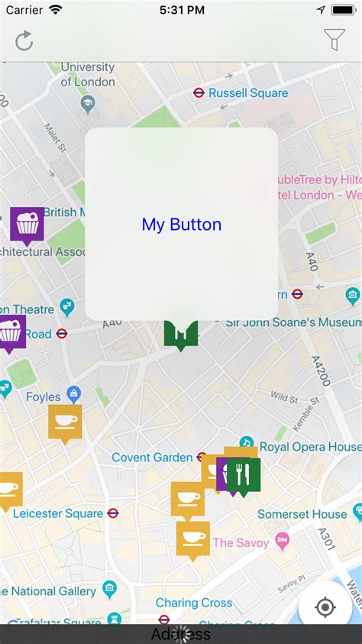
Task: Tap The Savoy hotel pin
Action: 282,542
